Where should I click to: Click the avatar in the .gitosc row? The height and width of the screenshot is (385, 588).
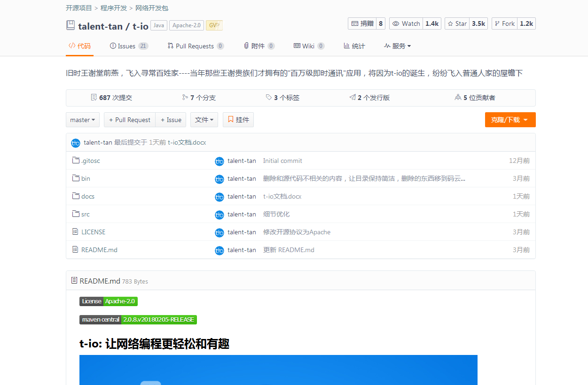[220, 161]
